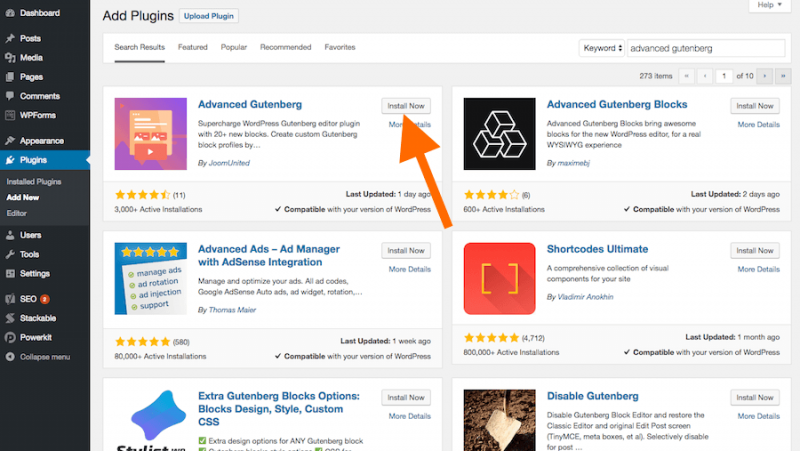More Details for Extra Gutenberg Blocks Options
This screenshot has height=451, width=800.
point(410,416)
